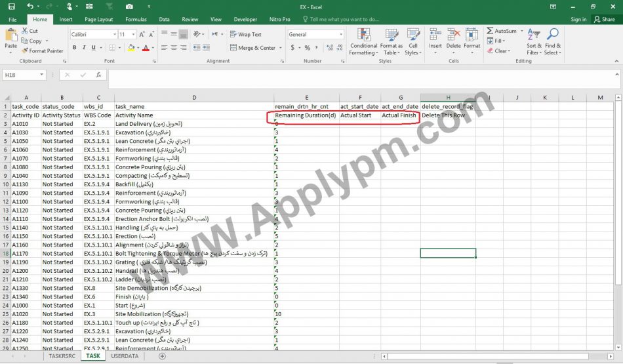Click the vertical scrollbar thumb
Screen dimensions: 623x364
(618, 193)
